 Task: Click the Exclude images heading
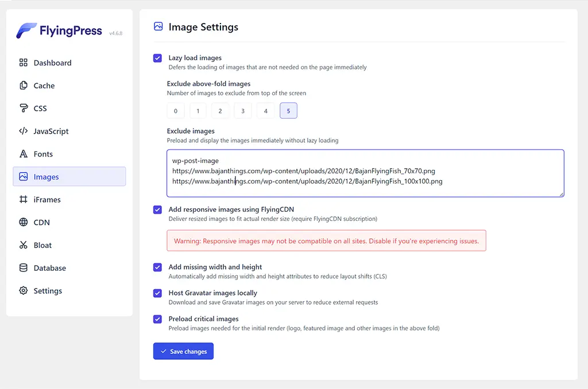[191, 131]
